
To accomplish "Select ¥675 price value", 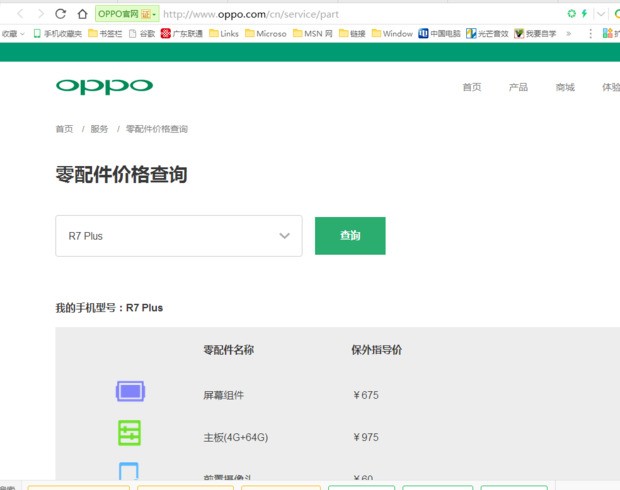I will point(366,395).
